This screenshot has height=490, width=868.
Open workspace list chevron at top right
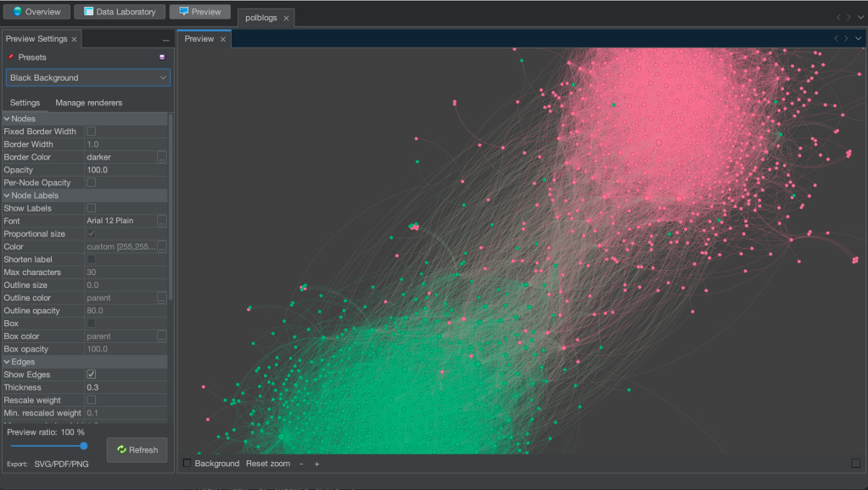tap(860, 17)
